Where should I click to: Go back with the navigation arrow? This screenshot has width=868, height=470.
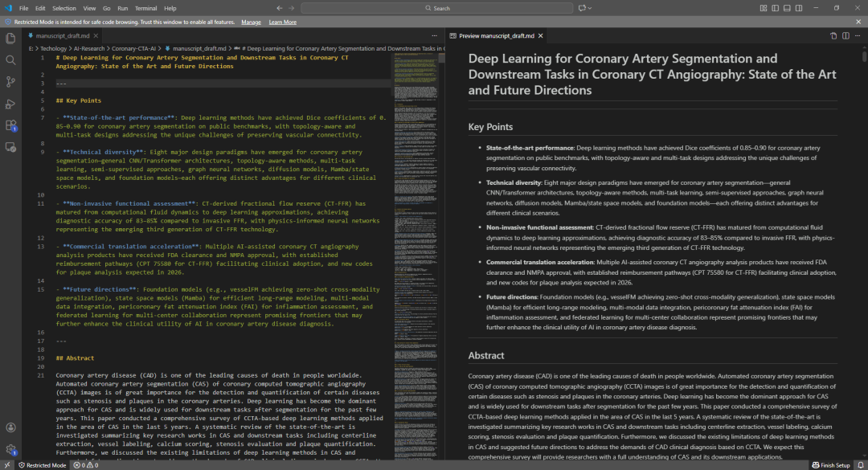tap(280, 8)
